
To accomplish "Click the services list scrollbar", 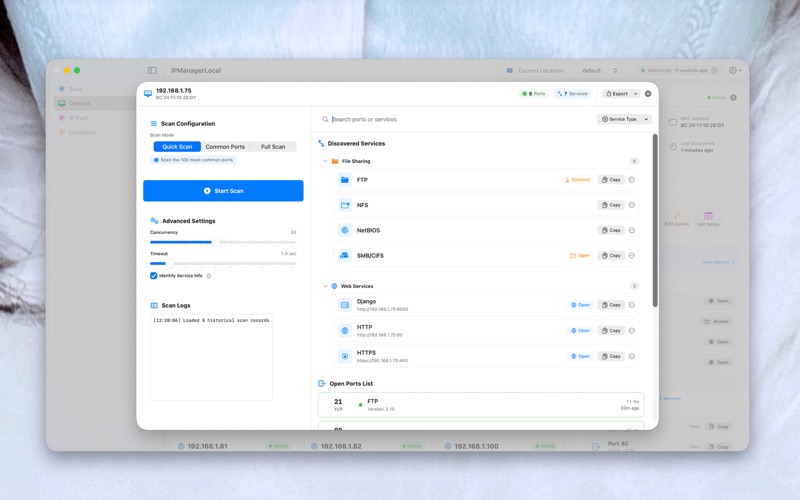I will (x=655, y=220).
